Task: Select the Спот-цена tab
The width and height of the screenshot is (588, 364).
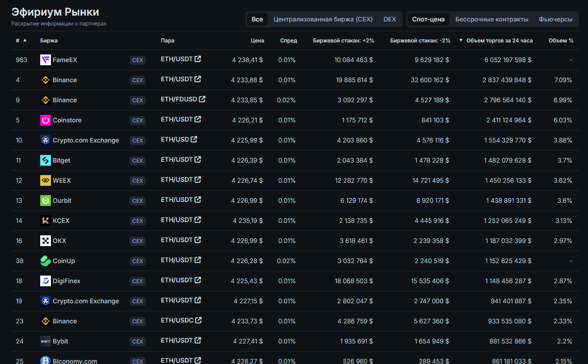Action: click(428, 19)
